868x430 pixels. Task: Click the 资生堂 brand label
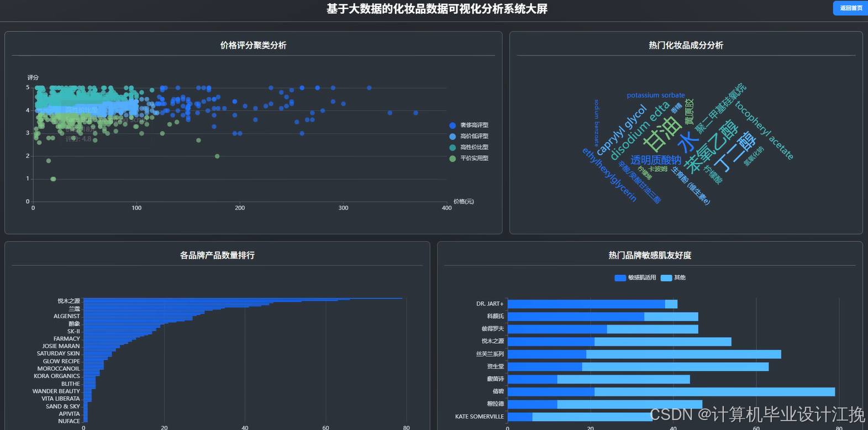tap(496, 366)
